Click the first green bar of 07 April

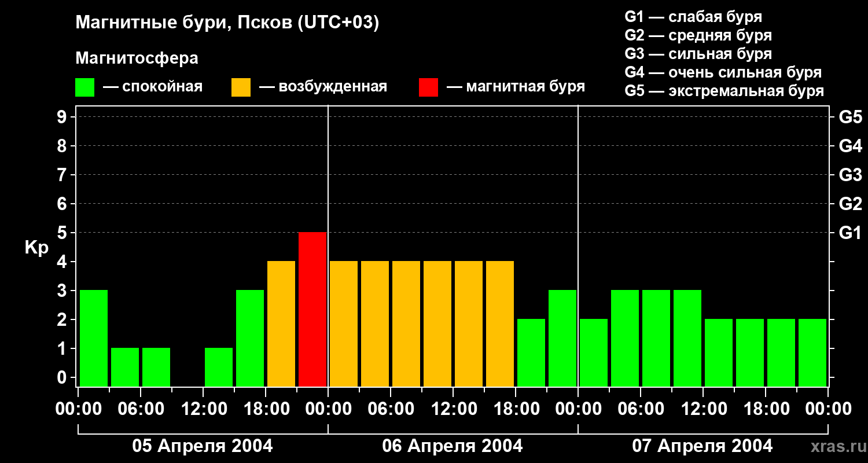pos(594,352)
